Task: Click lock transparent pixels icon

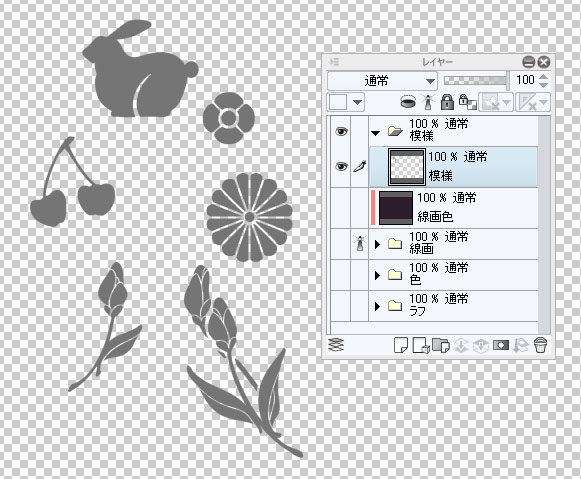Action: click(x=467, y=102)
